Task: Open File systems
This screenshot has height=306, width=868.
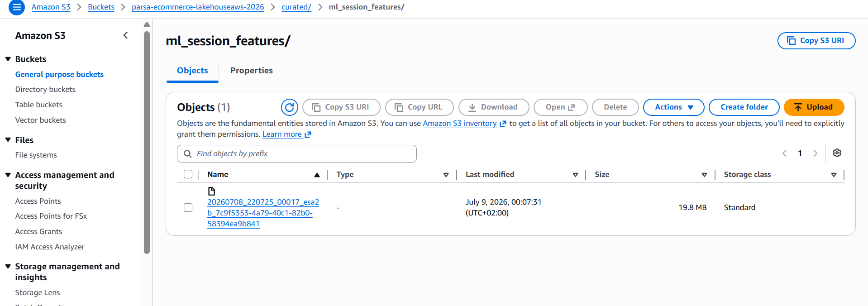Action: click(x=36, y=155)
